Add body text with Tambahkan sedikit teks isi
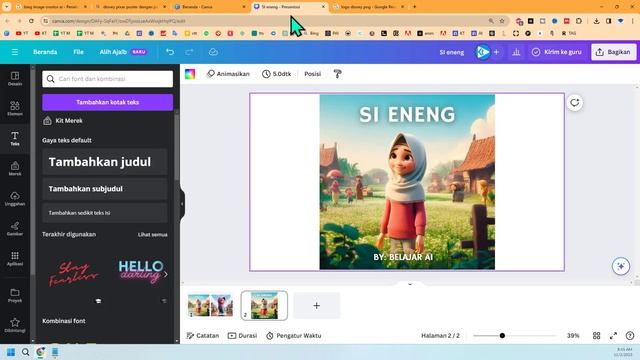The width and height of the screenshot is (640, 360). tap(105, 213)
